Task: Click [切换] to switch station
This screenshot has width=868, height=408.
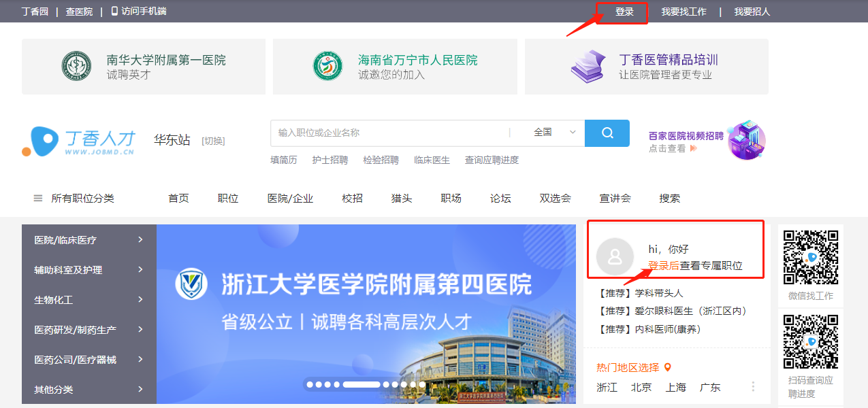Action: click(213, 141)
